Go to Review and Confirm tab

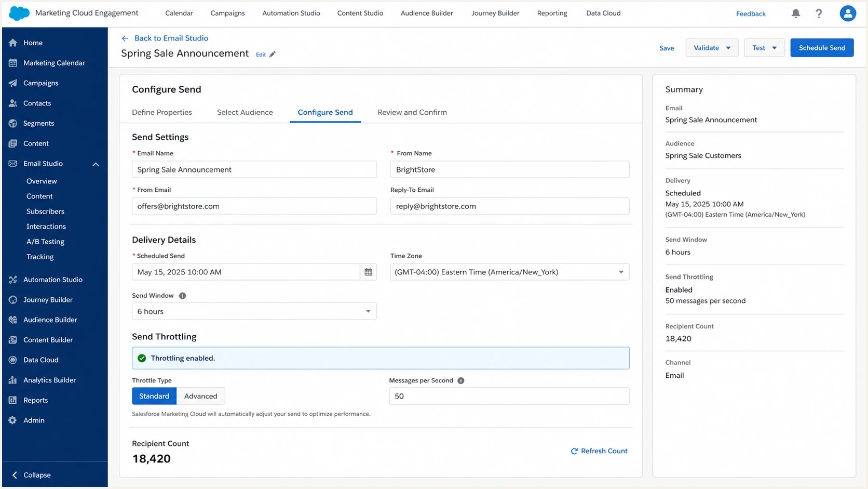[x=412, y=112]
